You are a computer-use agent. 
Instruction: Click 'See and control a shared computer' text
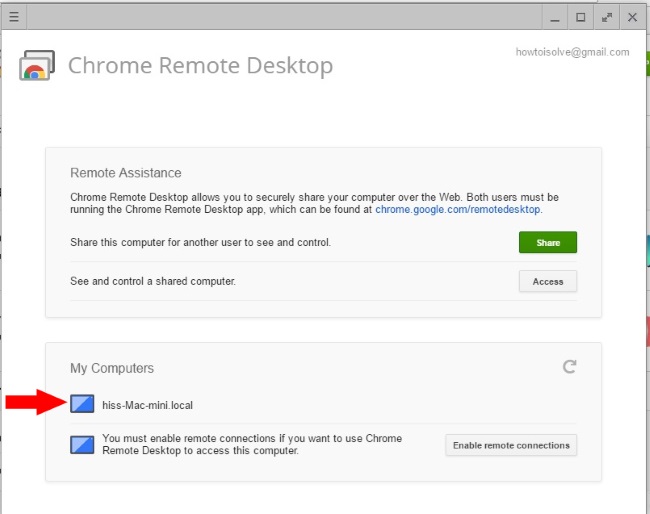click(153, 281)
